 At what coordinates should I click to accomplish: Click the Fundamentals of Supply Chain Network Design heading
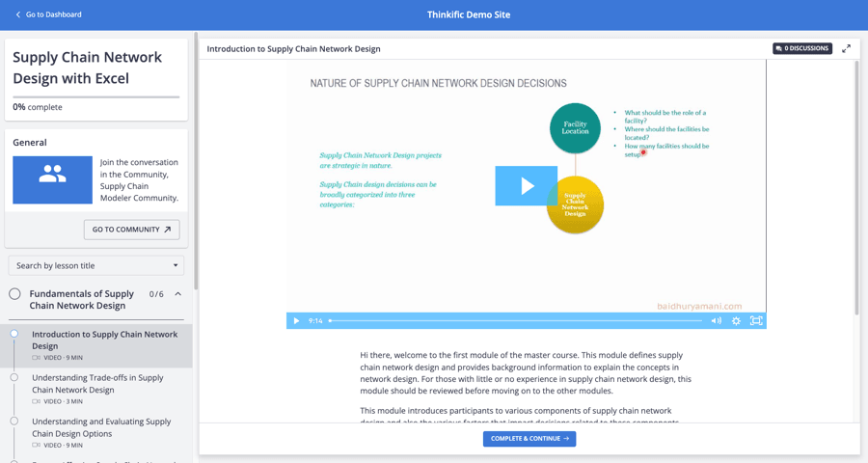[x=82, y=299]
